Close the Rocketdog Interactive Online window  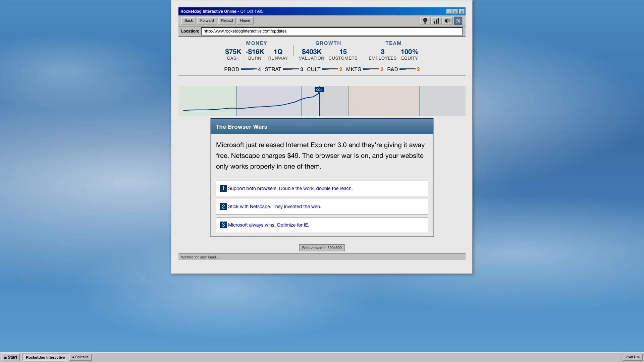click(x=462, y=11)
